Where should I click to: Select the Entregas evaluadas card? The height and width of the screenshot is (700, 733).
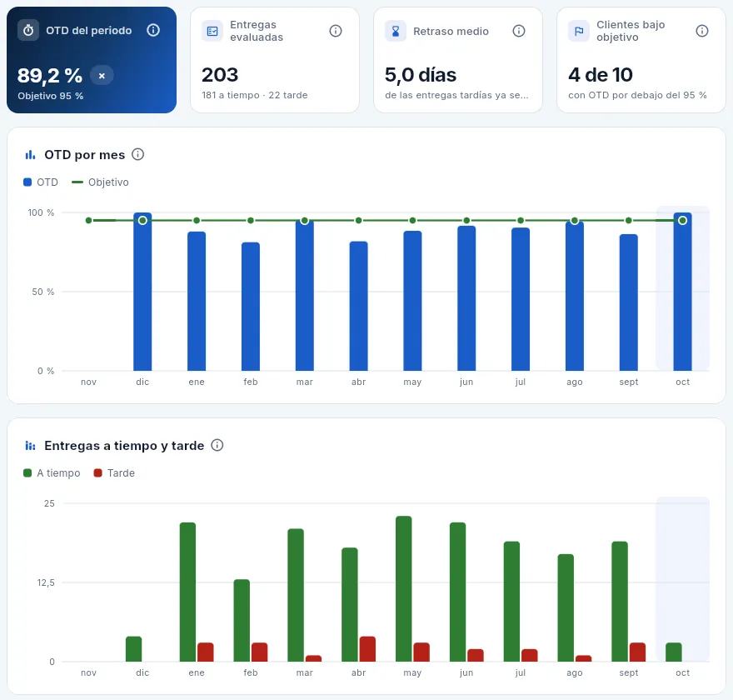click(x=275, y=60)
